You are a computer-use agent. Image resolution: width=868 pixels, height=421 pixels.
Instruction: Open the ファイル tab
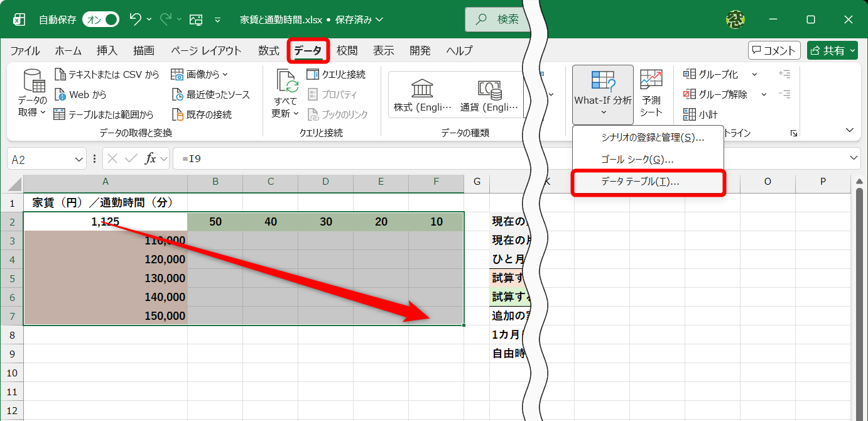click(x=25, y=51)
